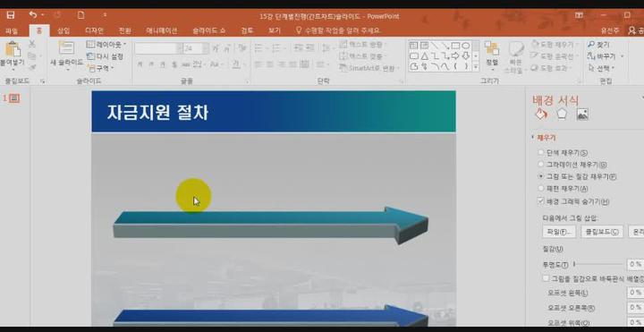Click the account name 유선주
The height and width of the screenshot is (332, 644).
(610, 30)
